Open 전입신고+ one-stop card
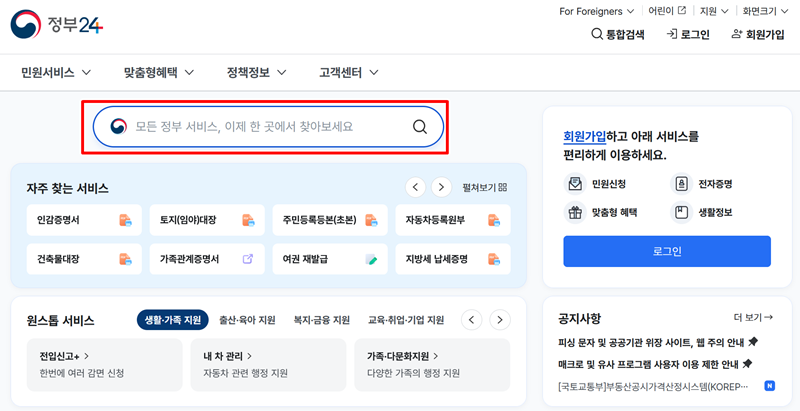 (x=105, y=365)
